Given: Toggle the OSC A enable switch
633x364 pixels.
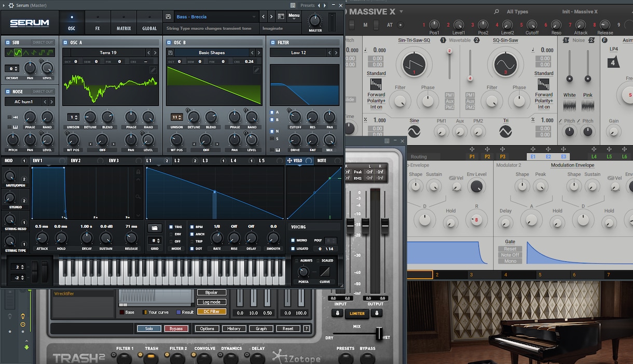Looking at the screenshot, I should 65,43.
